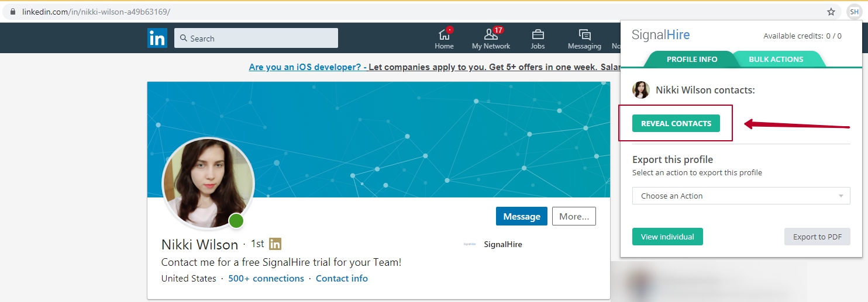Click the LinkedIn logo icon
This screenshot has width=868, height=302.
click(157, 38)
